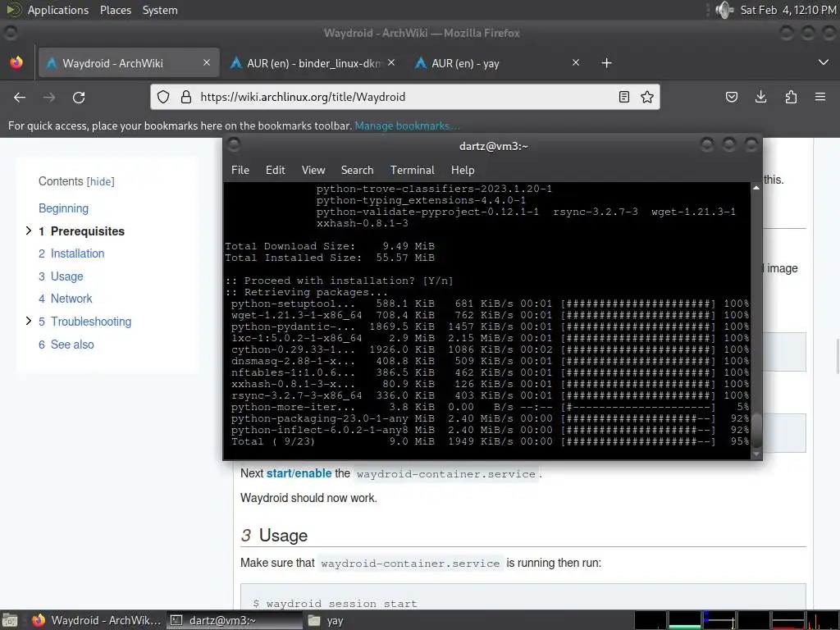Switch to AUR binder_linux-dkms tab
Image resolution: width=840 pixels, height=630 pixels.
pos(313,63)
